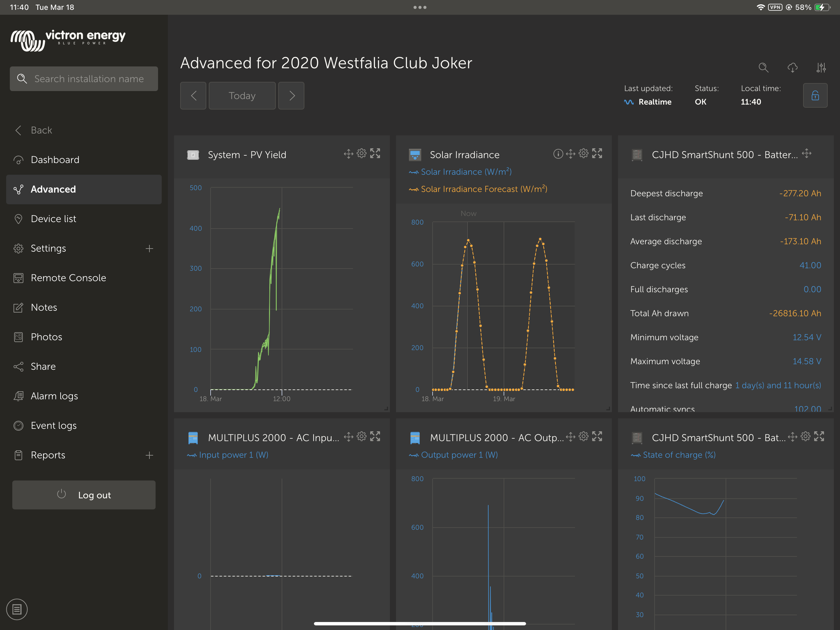Viewport: 840px width, 630px height.
Task: Click the three-dot multitasking control at top
Action: tap(420, 7)
